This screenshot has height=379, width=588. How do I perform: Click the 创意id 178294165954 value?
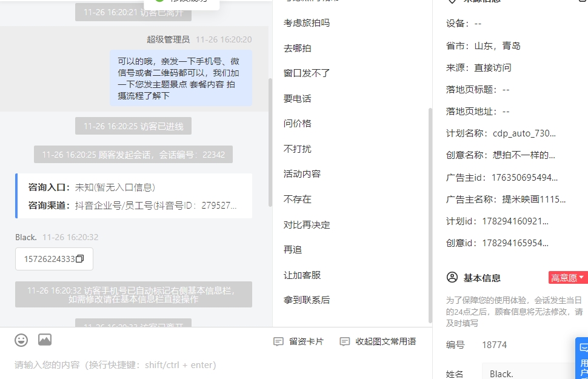pyautogui.click(x=515, y=243)
